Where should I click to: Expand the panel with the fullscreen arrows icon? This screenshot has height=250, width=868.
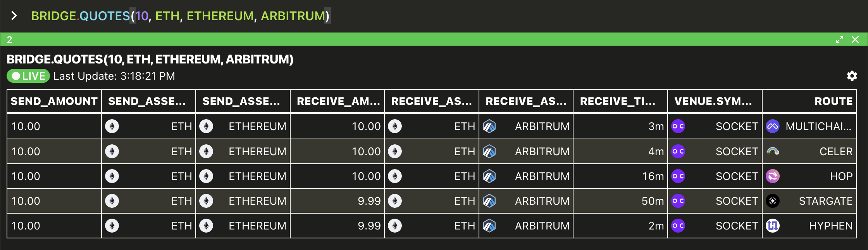click(x=840, y=39)
